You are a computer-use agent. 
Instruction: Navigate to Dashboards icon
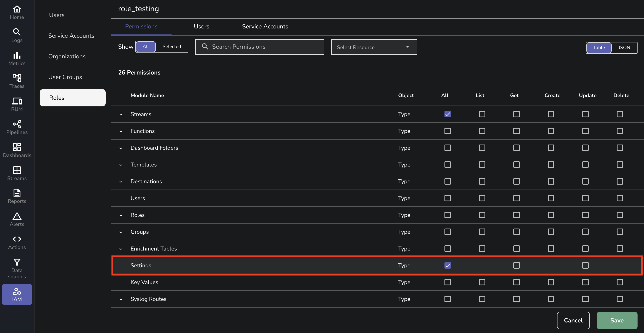(x=17, y=147)
